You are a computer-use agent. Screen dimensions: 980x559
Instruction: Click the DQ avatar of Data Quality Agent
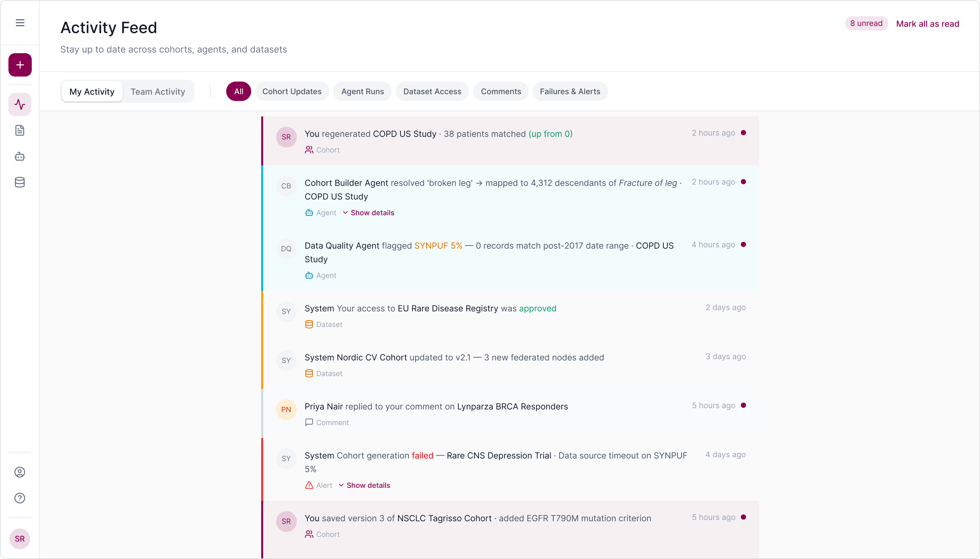[286, 249]
